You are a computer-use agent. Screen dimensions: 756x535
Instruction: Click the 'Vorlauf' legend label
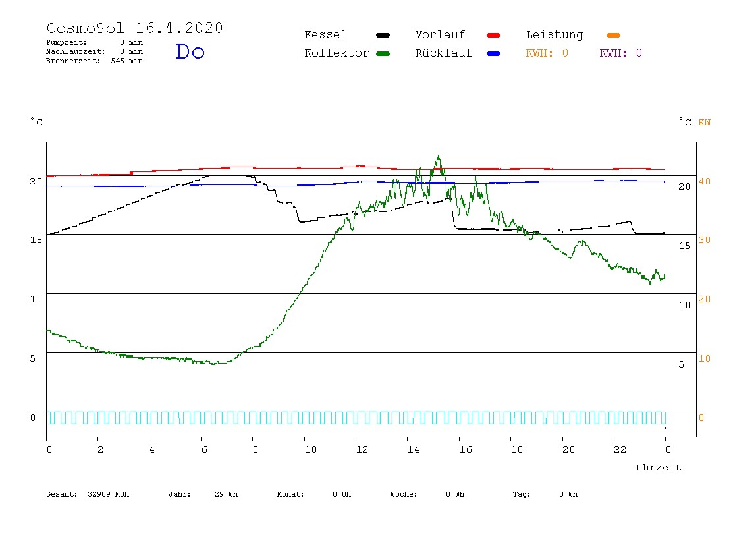click(440, 35)
